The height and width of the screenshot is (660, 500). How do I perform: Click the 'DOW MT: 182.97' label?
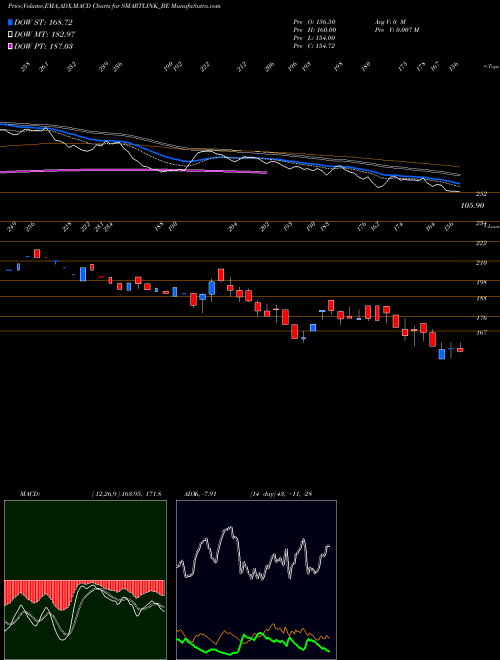[45, 34]
